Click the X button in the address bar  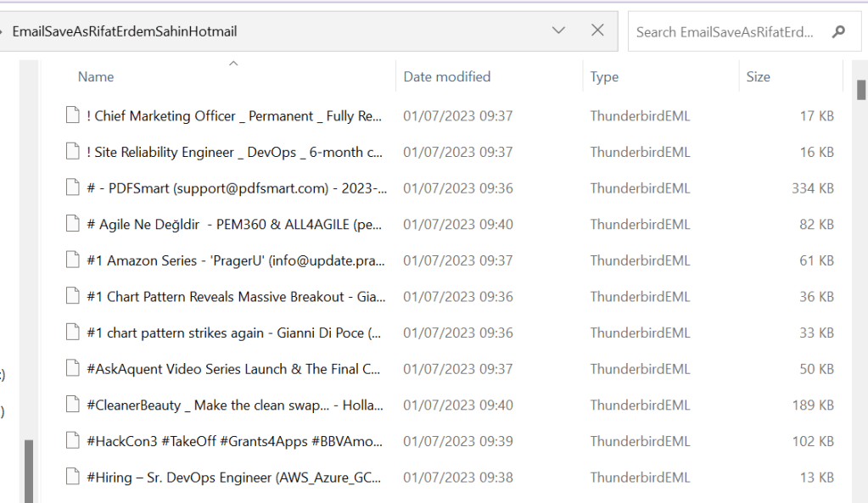pyautogui.click(x=597, y=31)
